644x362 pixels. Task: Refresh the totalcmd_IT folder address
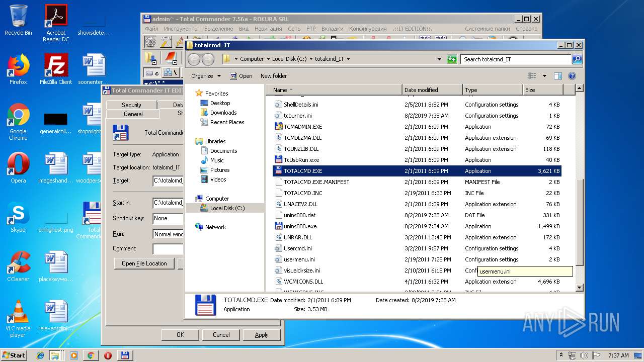pyautogui.click(x=452, y=59)
